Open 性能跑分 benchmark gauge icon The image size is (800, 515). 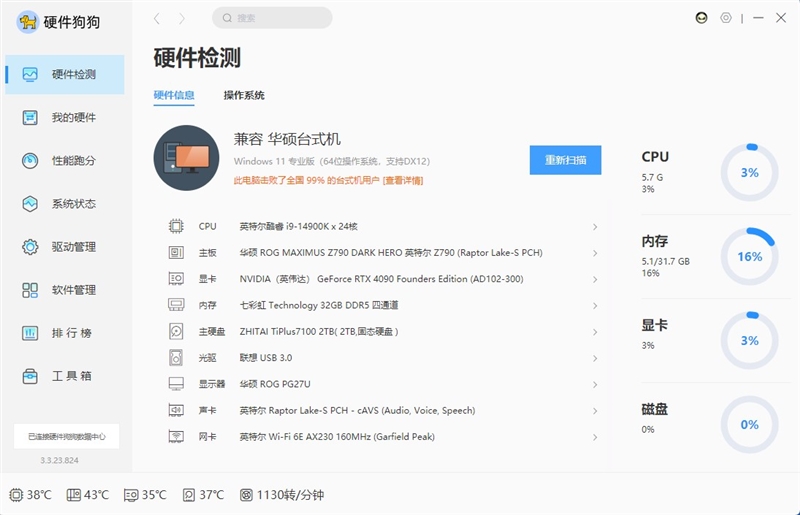pos(30,161)
